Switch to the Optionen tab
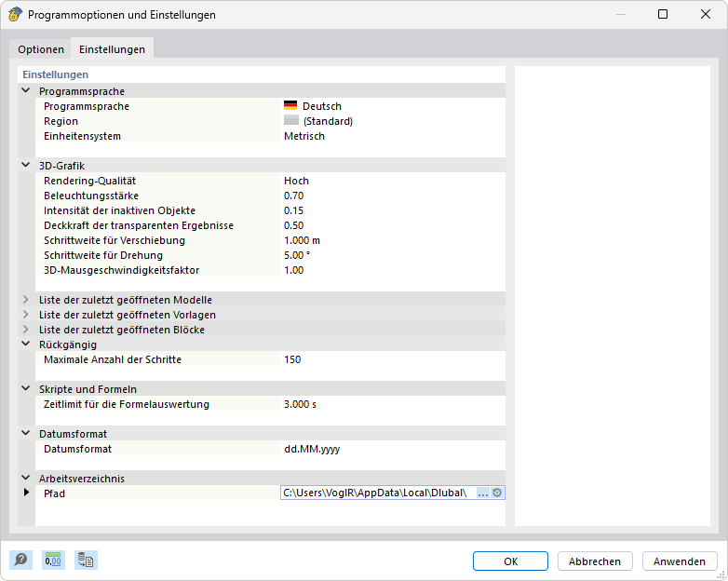Viewport: 728px width, 581px height. [x=41, y=49]
